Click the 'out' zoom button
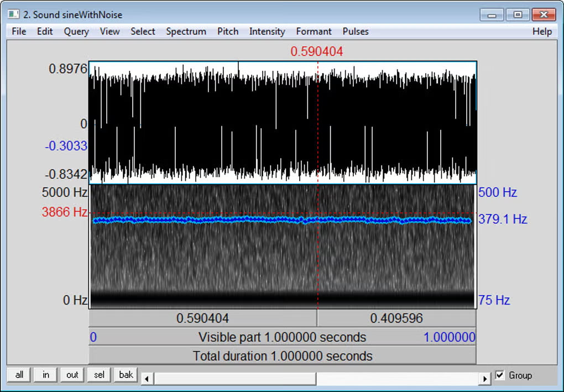Image resolution: width=564 pixels, height=392 pixels. (x=72, y=375)
